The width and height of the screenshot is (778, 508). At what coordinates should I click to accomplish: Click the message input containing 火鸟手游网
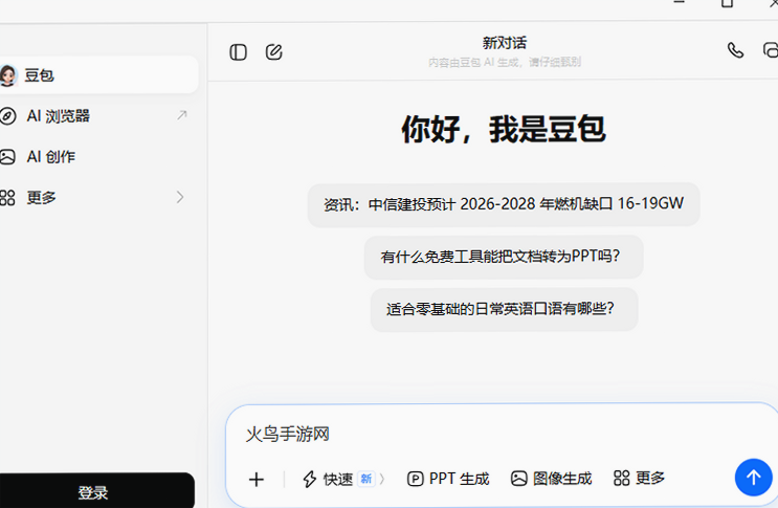[501, 434]
